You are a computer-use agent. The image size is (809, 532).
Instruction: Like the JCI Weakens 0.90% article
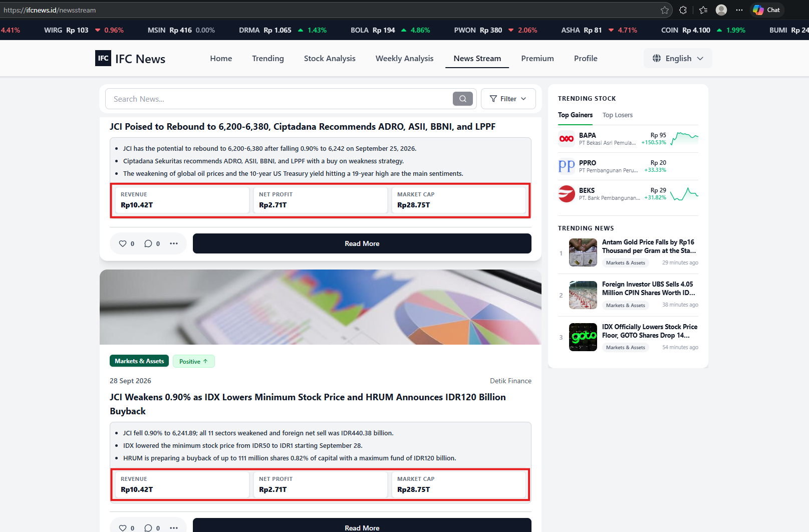pyautogui.click(x=123, y=528)
